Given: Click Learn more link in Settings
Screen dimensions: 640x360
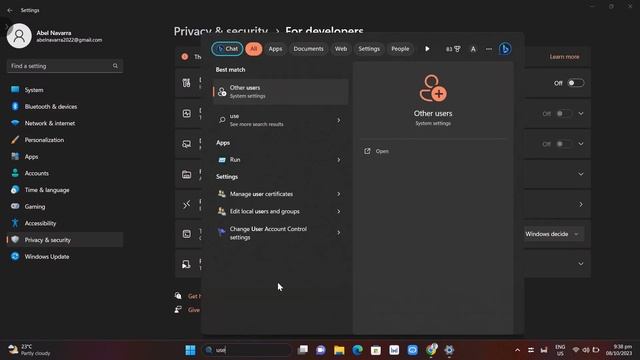Looking at the screenshot, I should coord(564,57).
